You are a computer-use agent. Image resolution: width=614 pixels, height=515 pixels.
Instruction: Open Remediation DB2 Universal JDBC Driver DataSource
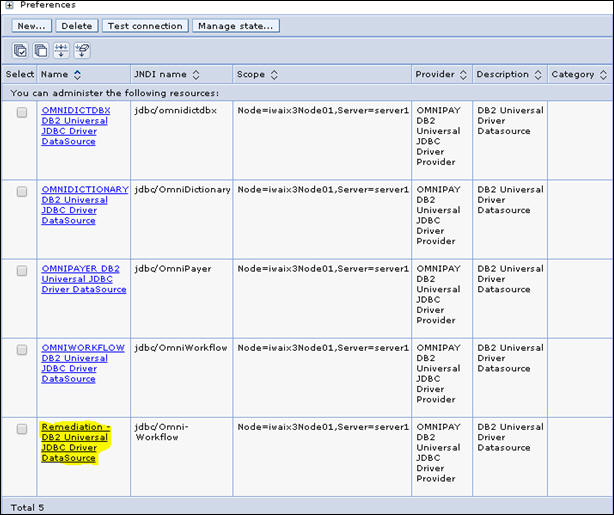(x=76, y=442)
